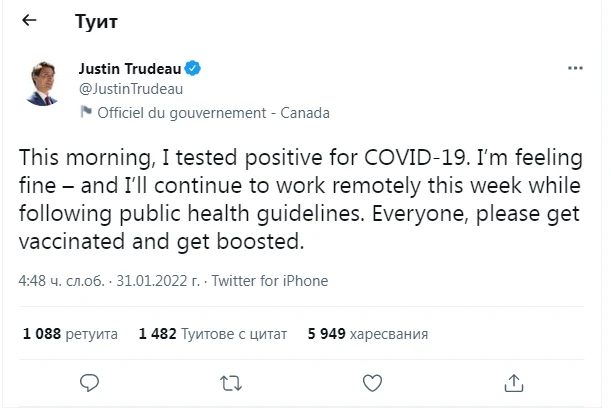This screenshot has height=408, width=611.
Task: Go back using the left arrow
Action: point(29,19)
